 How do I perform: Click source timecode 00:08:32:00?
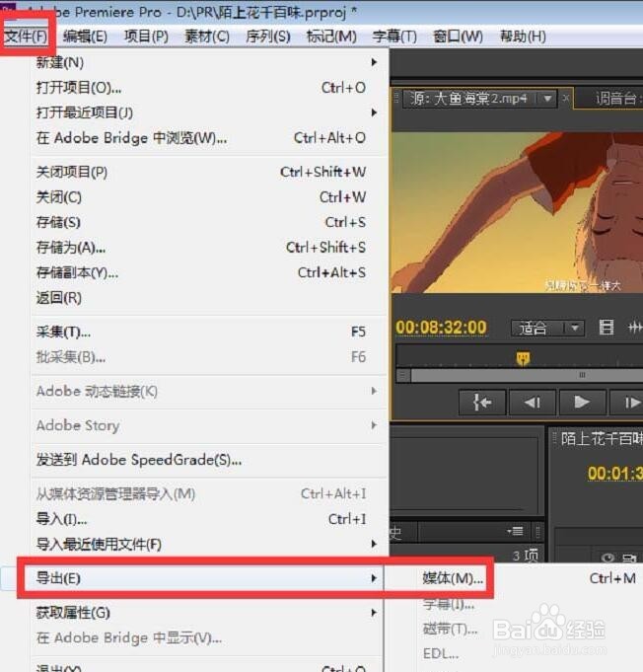pyautogui.click(x=441, y=328)
